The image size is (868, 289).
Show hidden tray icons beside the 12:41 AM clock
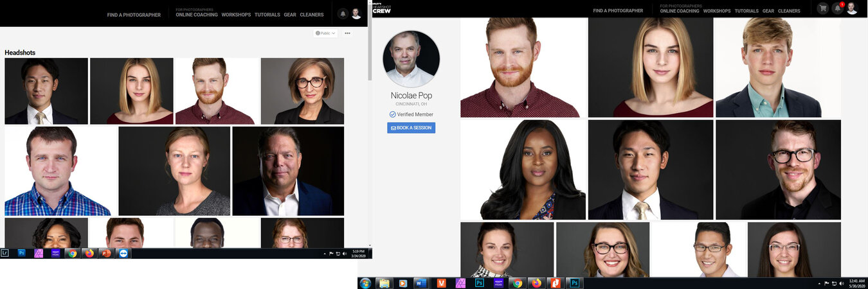pos(818,283)
